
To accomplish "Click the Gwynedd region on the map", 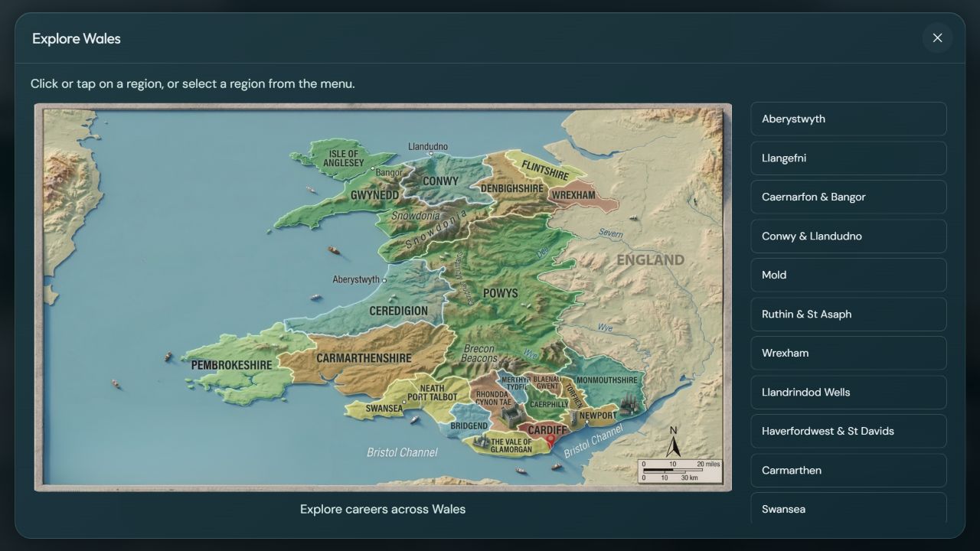I will (374, 195).
